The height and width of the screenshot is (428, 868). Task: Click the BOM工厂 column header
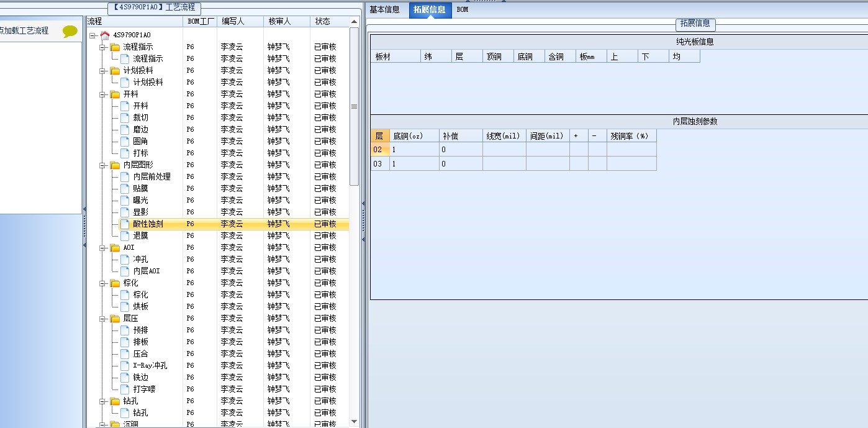click(x=200, y=21)
